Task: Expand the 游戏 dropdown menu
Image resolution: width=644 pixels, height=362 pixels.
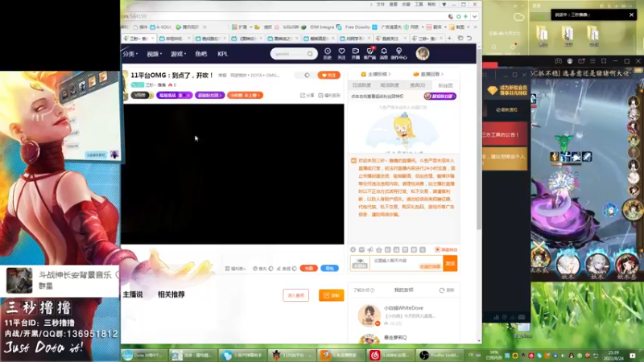Action: (178, 54)
